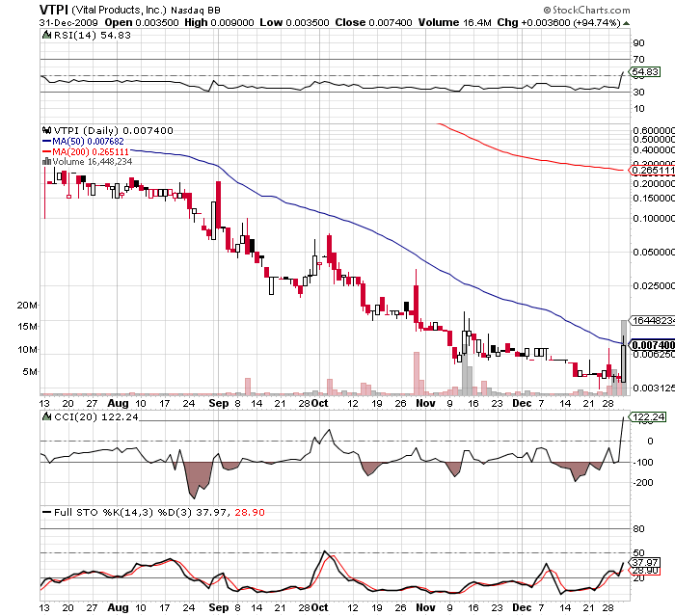
Task: Click the bold 0.007400 last price tag
Action: pyautogui.click(x=652, y=345)
